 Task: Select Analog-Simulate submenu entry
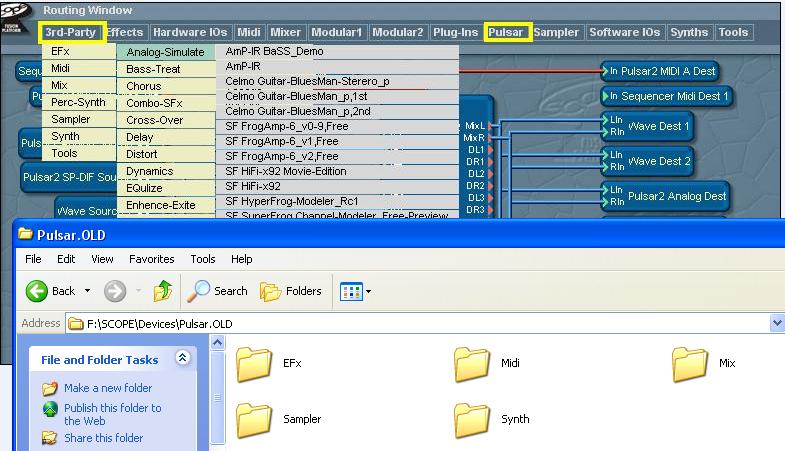click(166, 52)
